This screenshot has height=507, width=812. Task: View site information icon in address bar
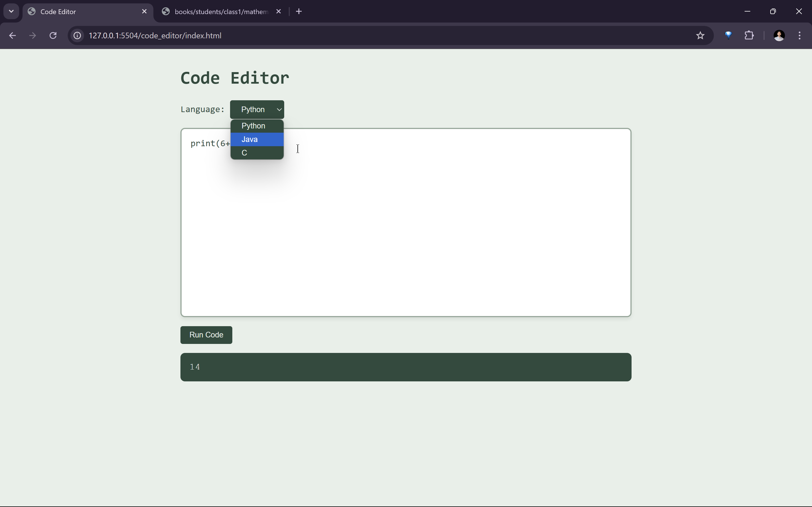point(78,35)
